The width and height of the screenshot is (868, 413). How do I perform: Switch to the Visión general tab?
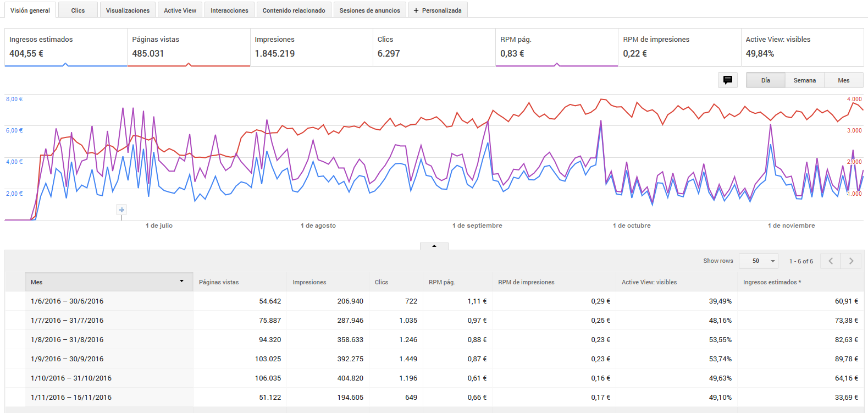(x=30, y=10)
